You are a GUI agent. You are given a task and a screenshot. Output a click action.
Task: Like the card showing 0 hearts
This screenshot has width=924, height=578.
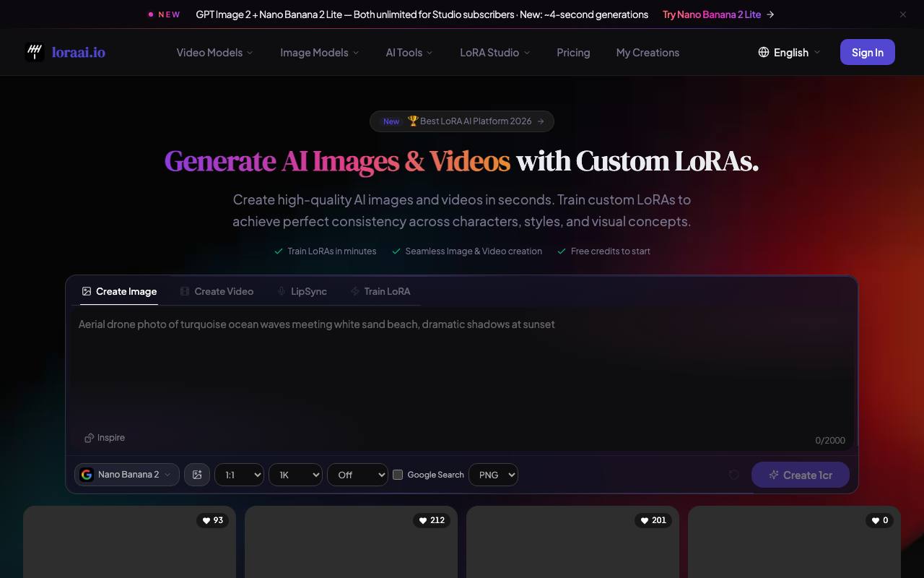pos(880,520)
